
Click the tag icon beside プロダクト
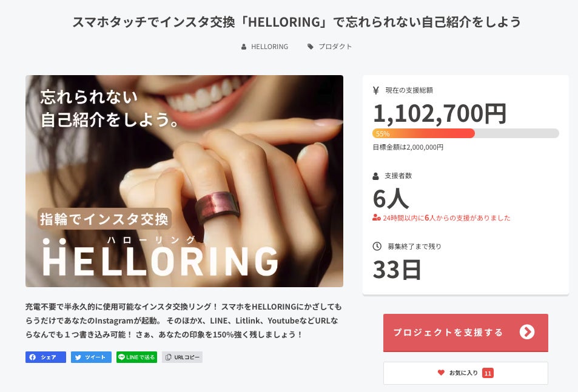click(311, 47)
